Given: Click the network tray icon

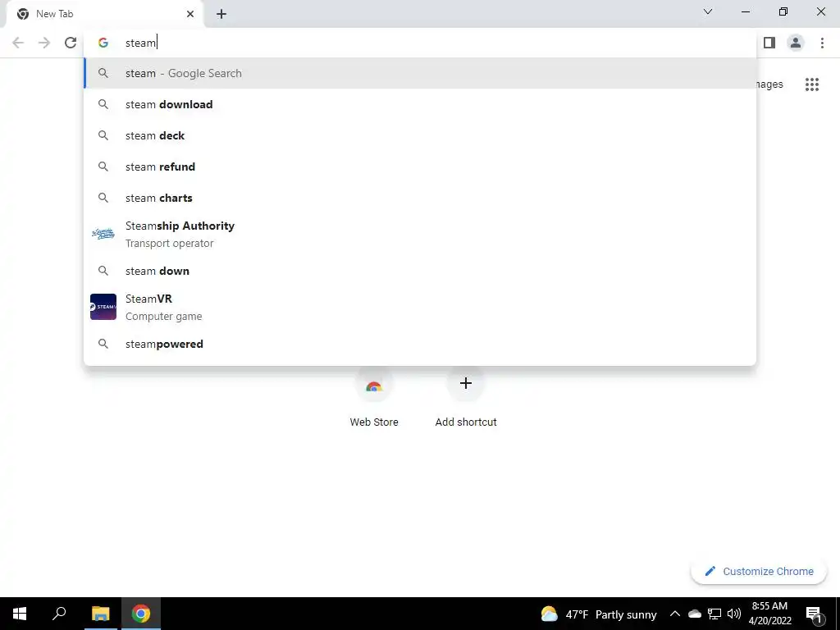Looking at the screenshot, I should tap(714, 614).
